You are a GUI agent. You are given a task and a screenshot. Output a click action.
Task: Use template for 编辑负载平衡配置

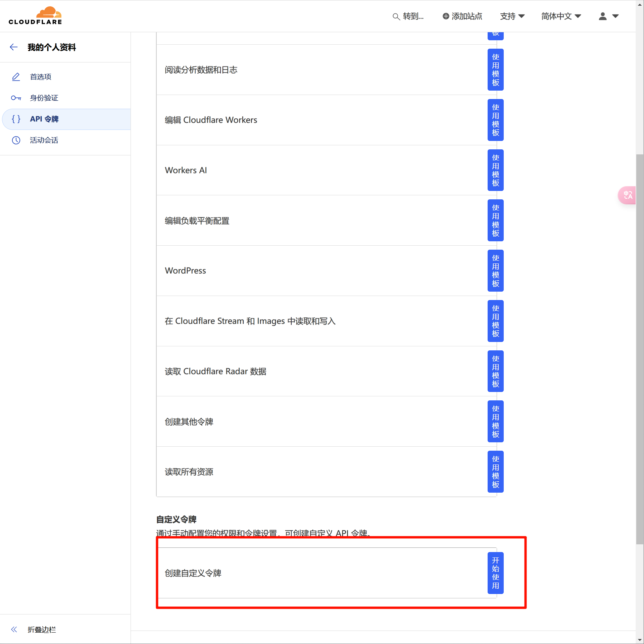click(495, 220)
